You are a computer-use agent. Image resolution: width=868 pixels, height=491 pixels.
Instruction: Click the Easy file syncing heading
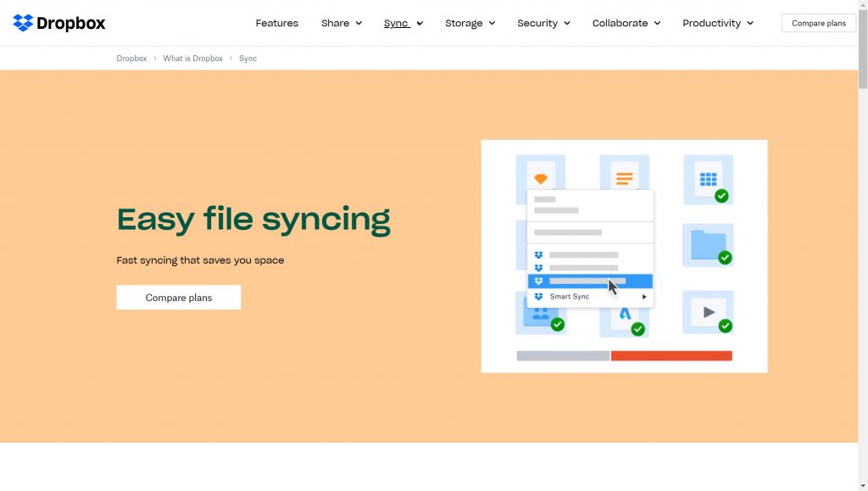point(253,220)
